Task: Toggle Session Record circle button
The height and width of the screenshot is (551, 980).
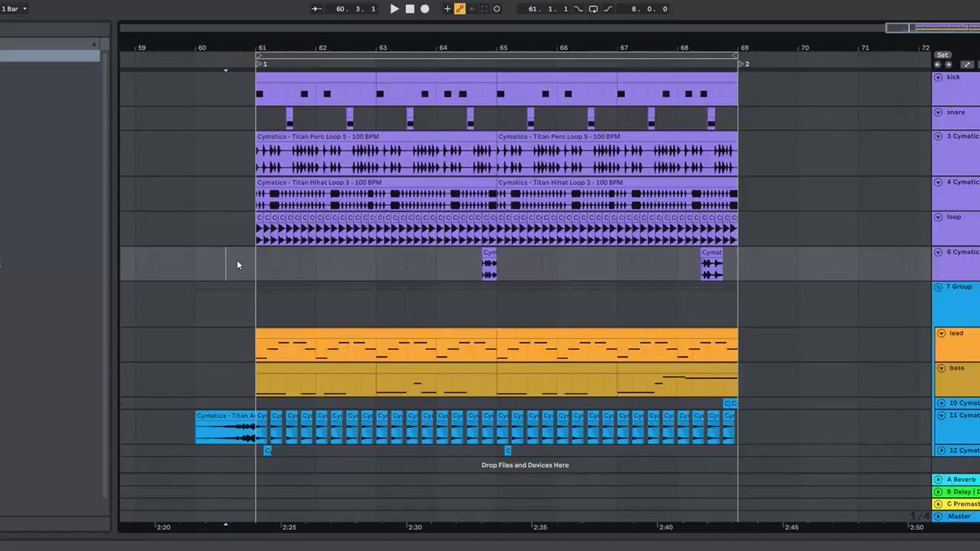Action: pos(497,9)
